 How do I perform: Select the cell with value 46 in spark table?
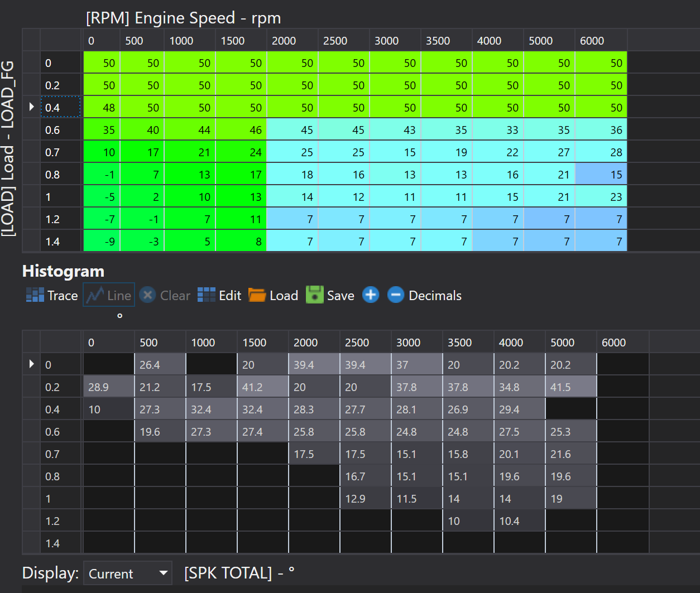point(241,129)
